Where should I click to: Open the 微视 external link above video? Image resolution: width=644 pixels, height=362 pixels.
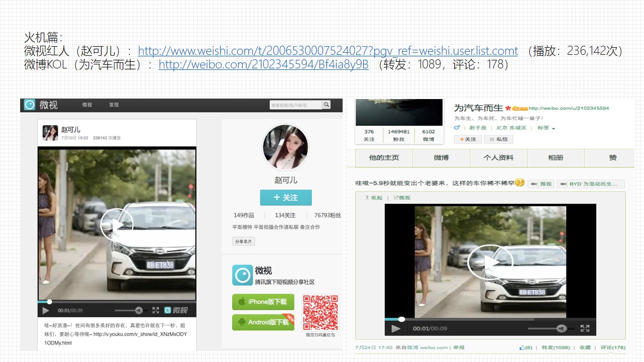pos(401,198)
